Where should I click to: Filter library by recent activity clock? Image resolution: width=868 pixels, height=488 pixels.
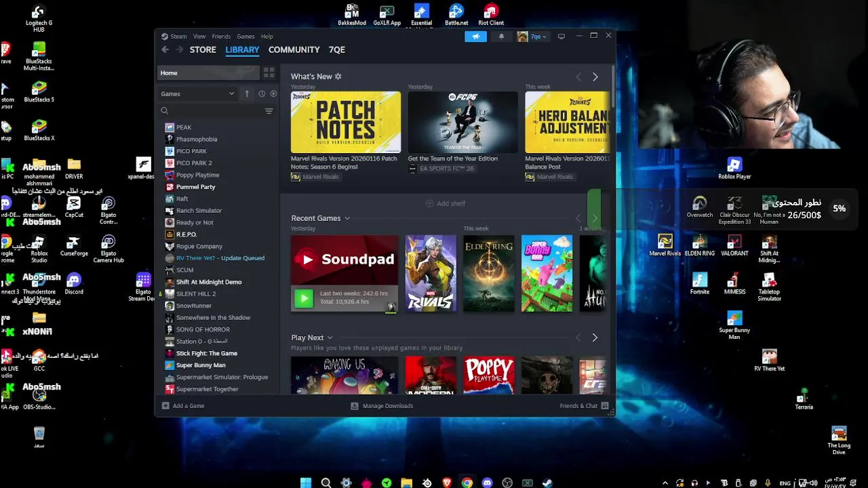point(262,94)
